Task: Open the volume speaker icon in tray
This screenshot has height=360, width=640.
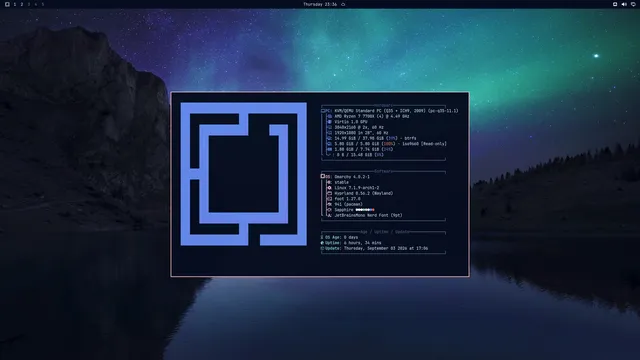Action: point(624,4)
